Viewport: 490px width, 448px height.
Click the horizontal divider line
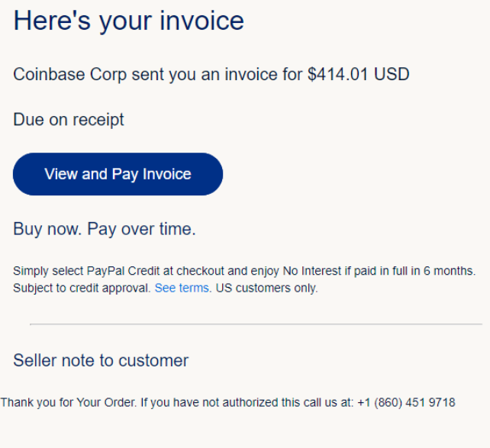tap(256, 324)
